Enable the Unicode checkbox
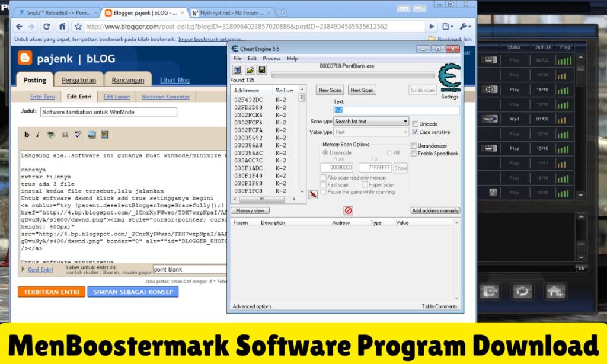The width and height of the screenshot is (607, 364). click(x=415, y=124)
